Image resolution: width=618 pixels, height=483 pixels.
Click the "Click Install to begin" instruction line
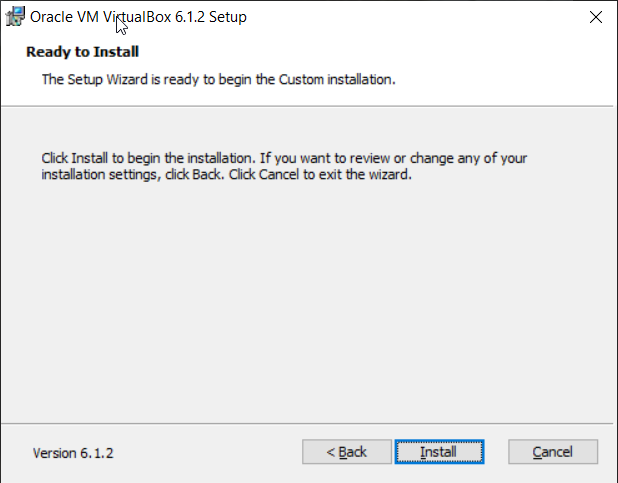[284, 158]
